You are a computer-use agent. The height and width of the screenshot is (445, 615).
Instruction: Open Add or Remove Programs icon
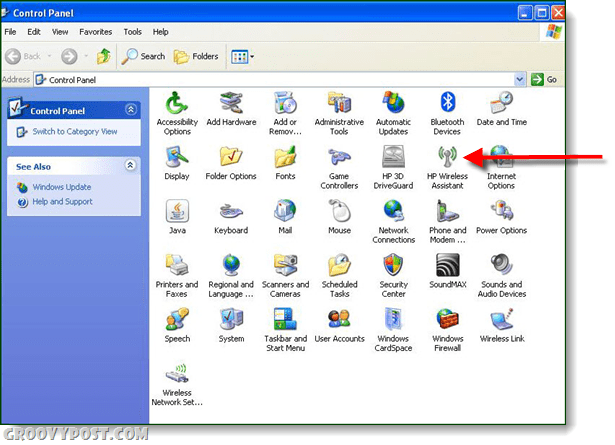(x=285, y=103)
